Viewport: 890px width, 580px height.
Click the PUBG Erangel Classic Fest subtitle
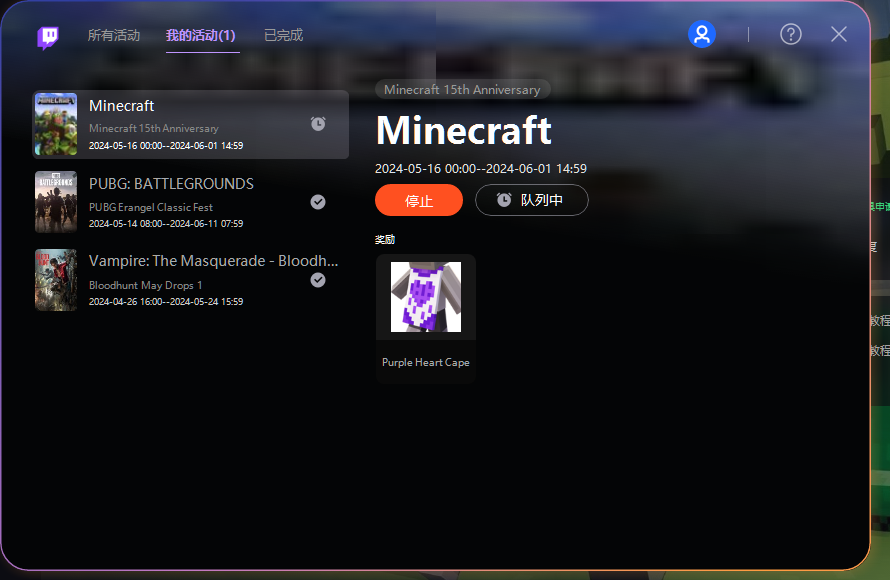tap(151, 207)
